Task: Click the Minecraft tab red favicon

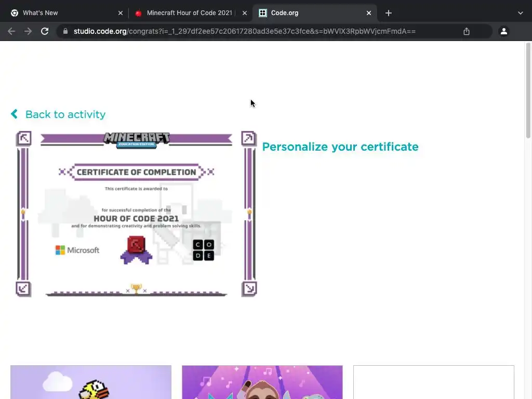Action: pos(138,13)
